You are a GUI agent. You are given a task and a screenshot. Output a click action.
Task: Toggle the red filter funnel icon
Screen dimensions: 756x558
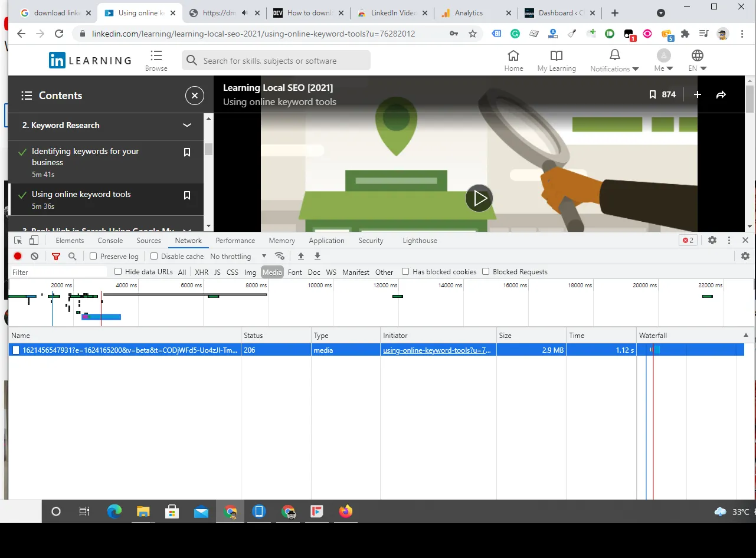(56, 257)
